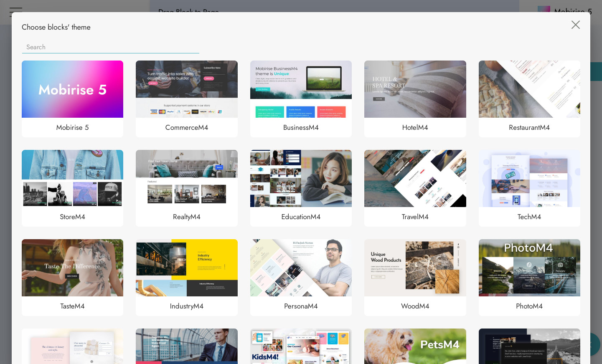This screenshot has width=602, height=364.
Task: Choose the StoreM4 theme thumbnail
Action: point(72,179)
